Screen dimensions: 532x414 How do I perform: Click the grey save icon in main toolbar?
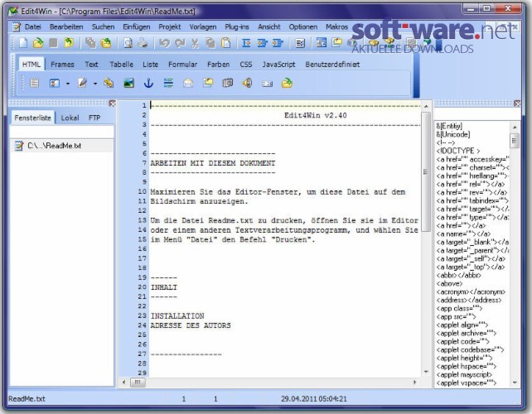coord(53,43)
